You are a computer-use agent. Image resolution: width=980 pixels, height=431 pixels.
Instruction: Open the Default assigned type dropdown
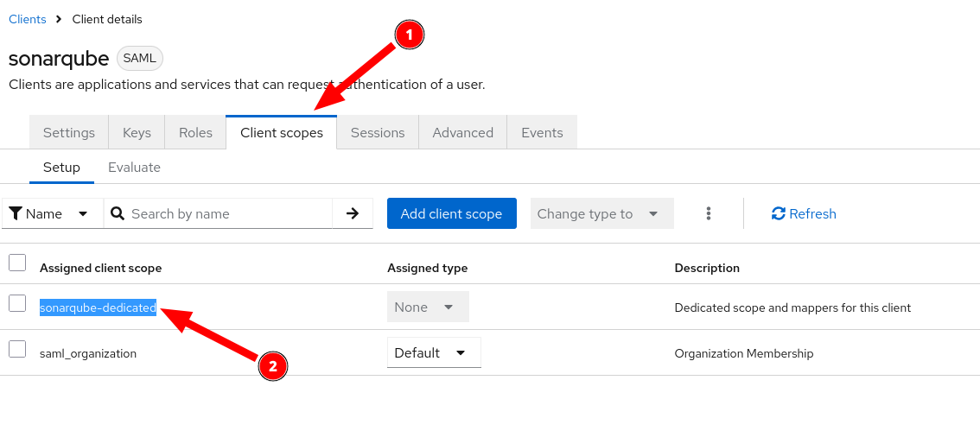[434, 353]
